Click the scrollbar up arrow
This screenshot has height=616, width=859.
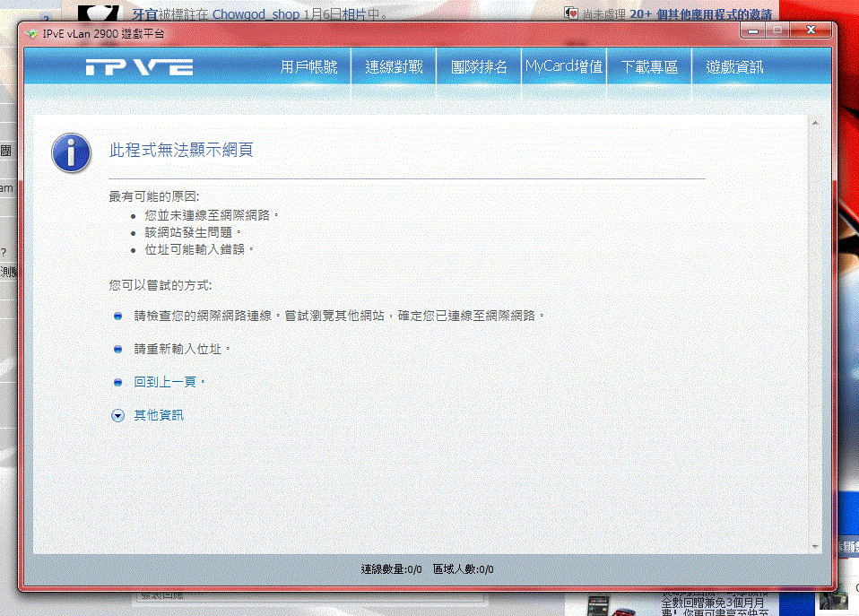[815, 123]
